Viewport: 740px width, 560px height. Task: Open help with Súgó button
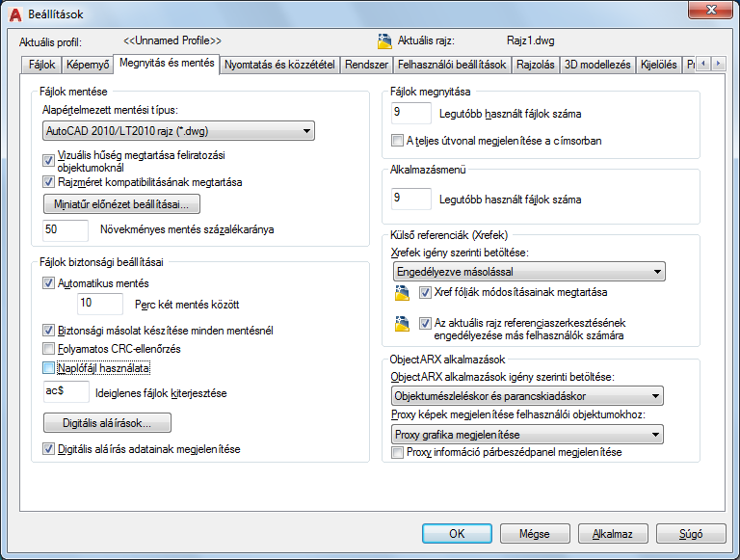pyautogui.click(x=691, y=534)
